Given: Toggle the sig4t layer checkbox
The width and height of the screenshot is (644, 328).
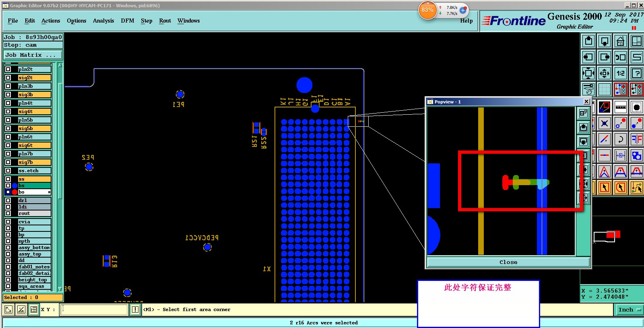Looking at the screenshot, I should (8, 111).
